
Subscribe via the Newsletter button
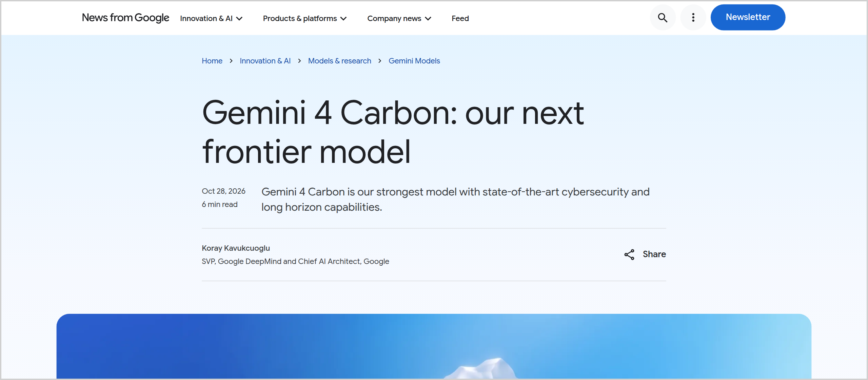pos(748,17)
